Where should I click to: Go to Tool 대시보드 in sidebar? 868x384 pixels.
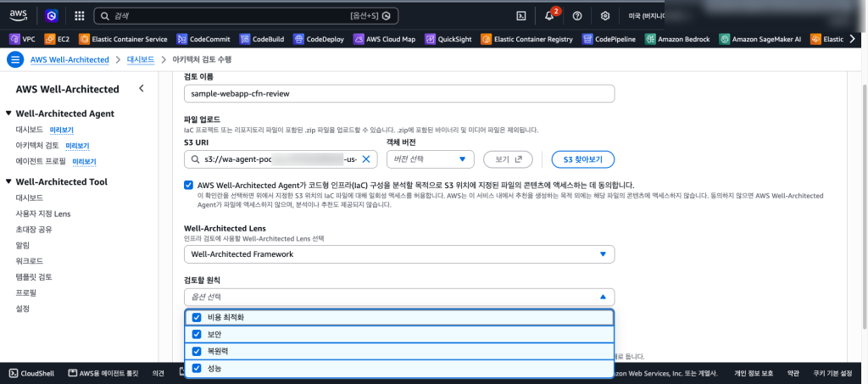pyautogui.click(x=30, y=198)
